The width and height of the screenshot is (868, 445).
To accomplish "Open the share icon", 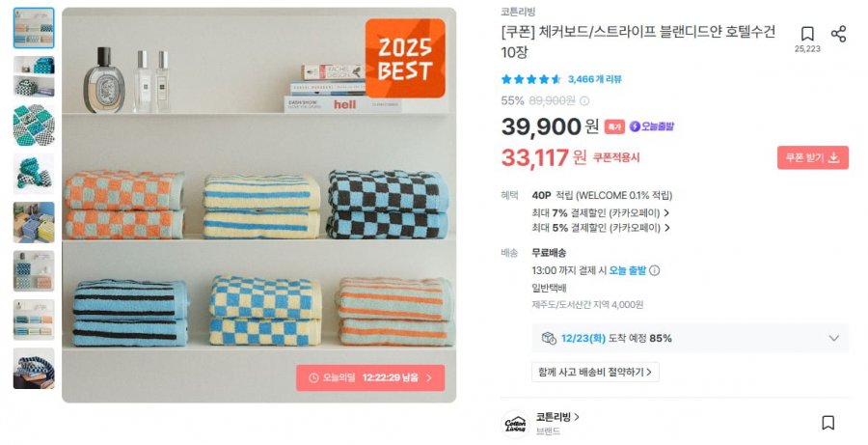I will 839,34.
